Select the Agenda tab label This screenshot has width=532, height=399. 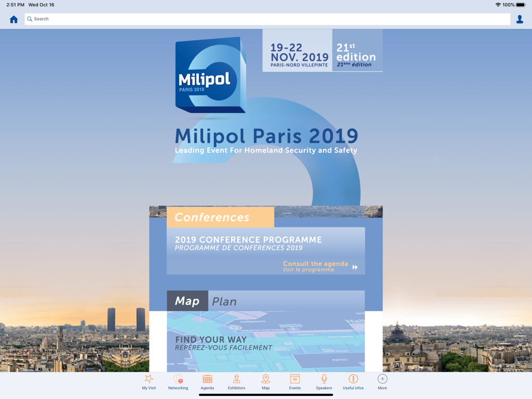click(x=207, y=388)
